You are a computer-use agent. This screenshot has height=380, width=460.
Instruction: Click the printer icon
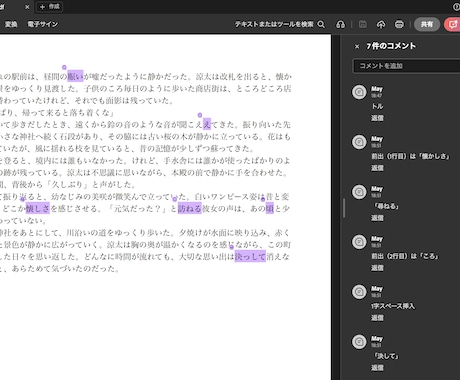(399, 24)
